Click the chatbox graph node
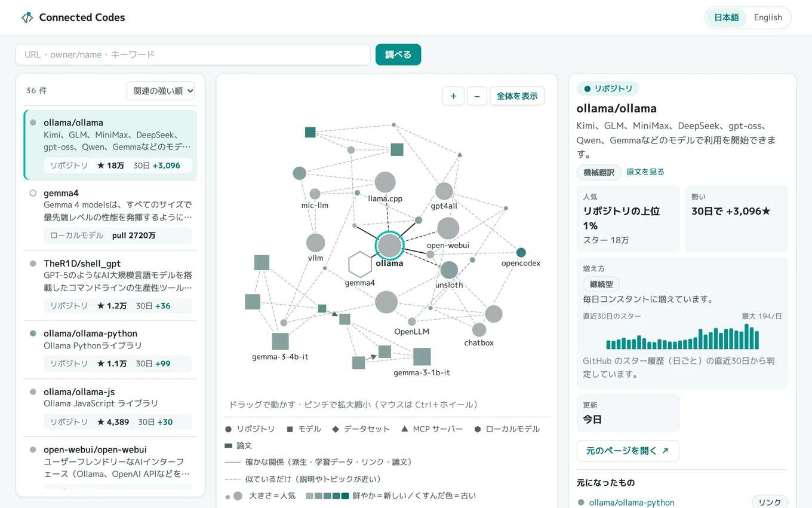The image size is (812, 508). [479, 330]
